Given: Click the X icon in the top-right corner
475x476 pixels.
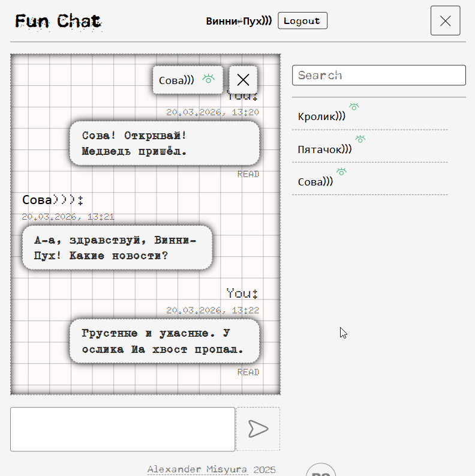Looking at the screenshot, I should [445, 21].
